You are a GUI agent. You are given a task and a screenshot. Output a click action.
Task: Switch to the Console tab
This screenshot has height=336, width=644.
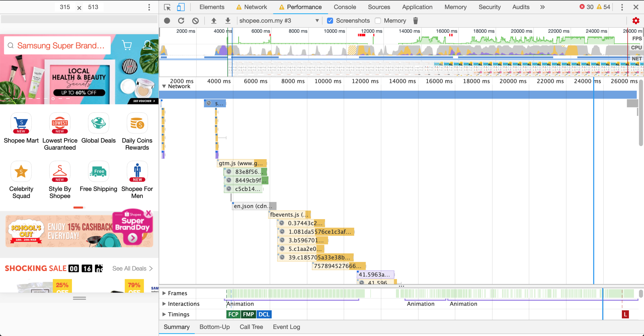(x=345, y=7)
